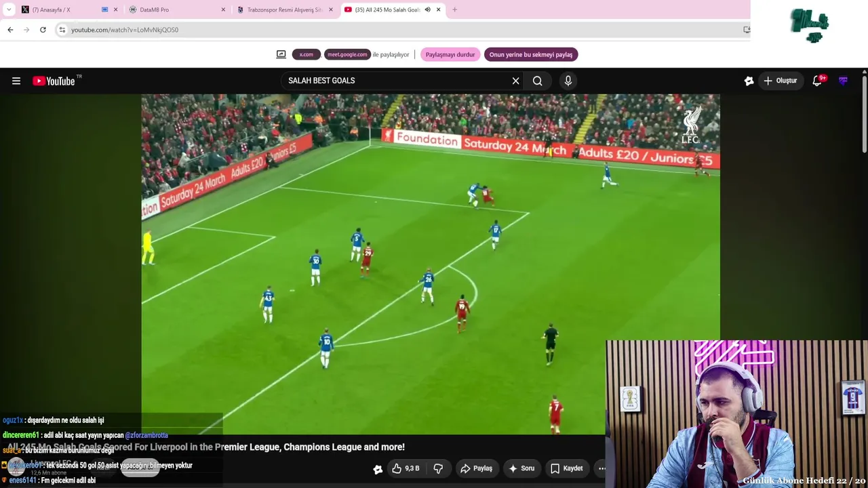Click the Paylaş share button
The width and height of the screenshot is (868, 488).
point(476,468)
